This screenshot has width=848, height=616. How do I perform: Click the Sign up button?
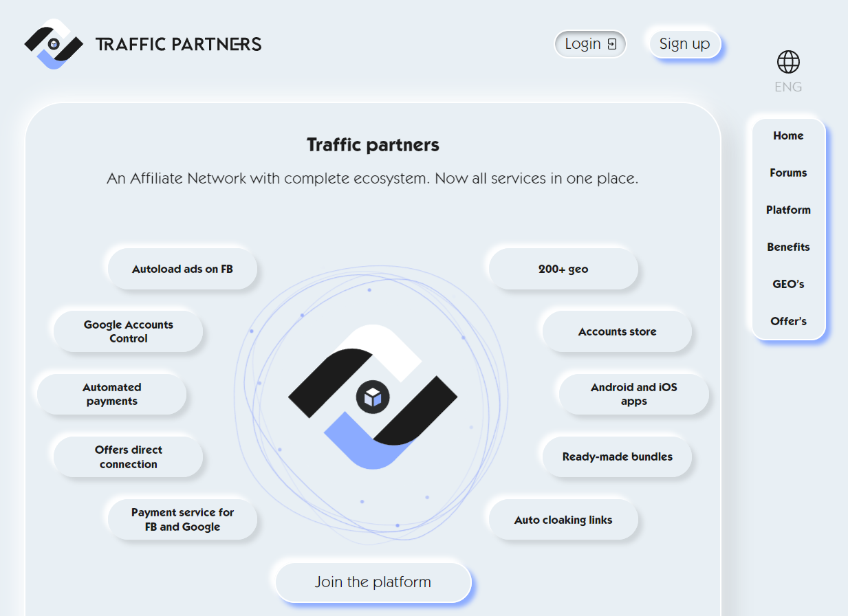[x=684, y=43]
